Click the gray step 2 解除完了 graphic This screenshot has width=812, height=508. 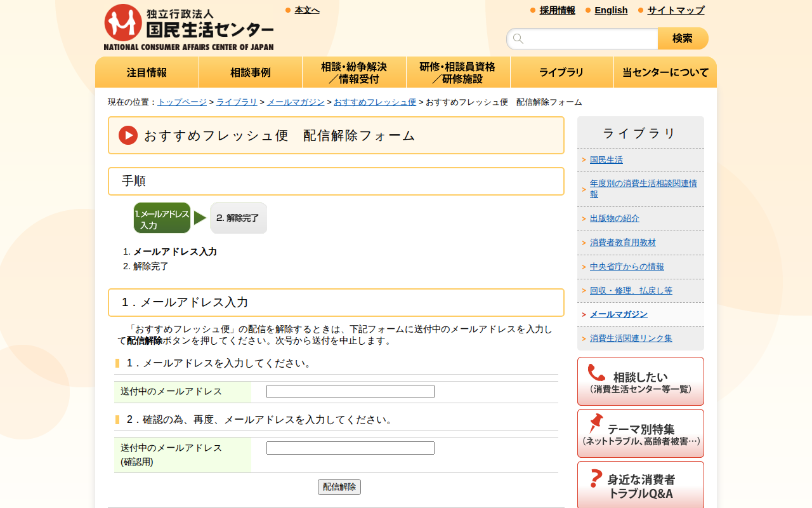pyautogui.click(x=239, y=218)
